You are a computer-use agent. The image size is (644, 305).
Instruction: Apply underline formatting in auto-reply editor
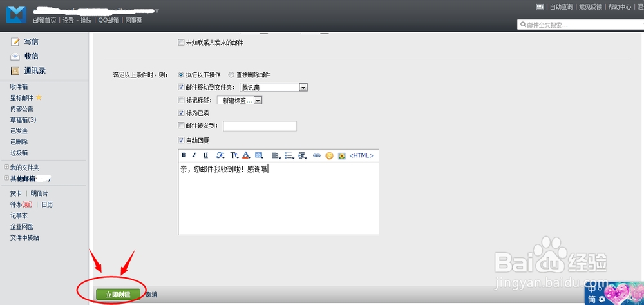[x=206, y=155]
